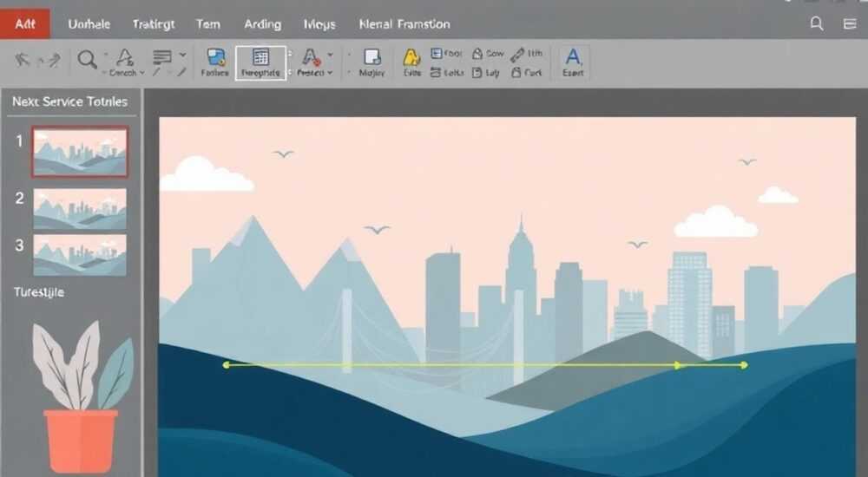Select slide 2 thumbnail
The width and height of the screenshot is (868, 477).
point(80,209)
